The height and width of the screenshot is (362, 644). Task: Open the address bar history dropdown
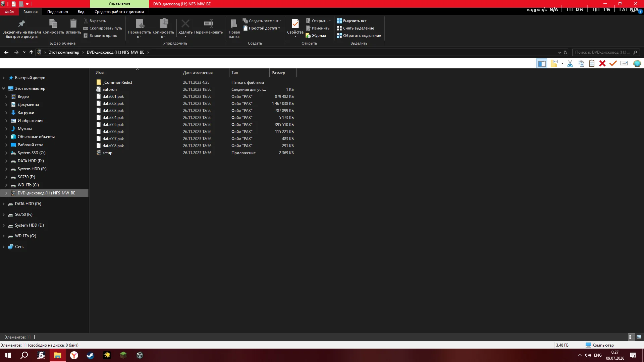coord(559,52)
